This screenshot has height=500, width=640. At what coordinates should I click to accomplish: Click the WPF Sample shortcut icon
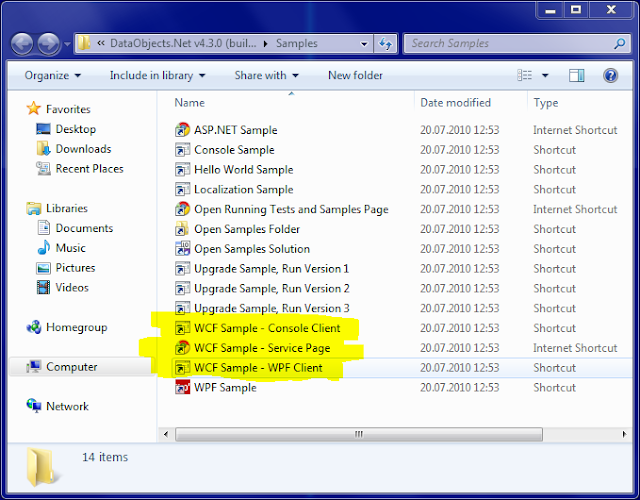pos(182,387)
